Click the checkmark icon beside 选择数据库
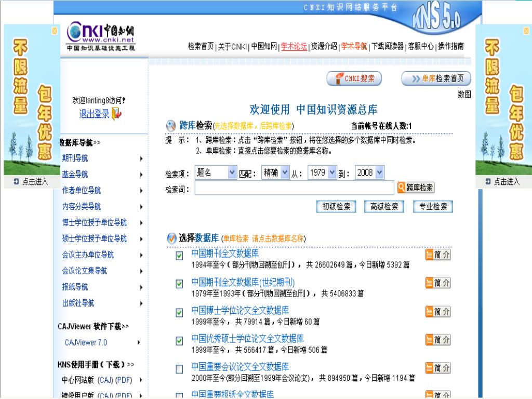The height and width of the screenshot is (399, 532). click(172, 238)
